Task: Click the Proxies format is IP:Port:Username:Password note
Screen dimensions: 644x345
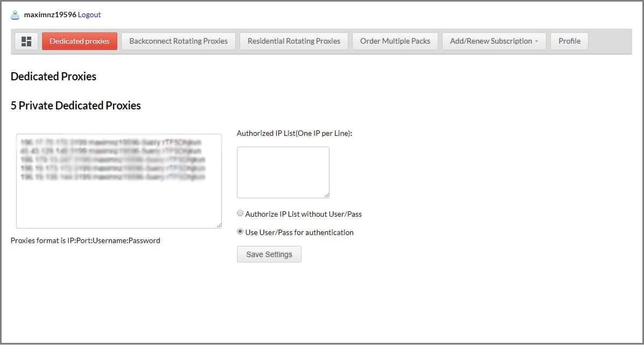Action: click(86, 240)
